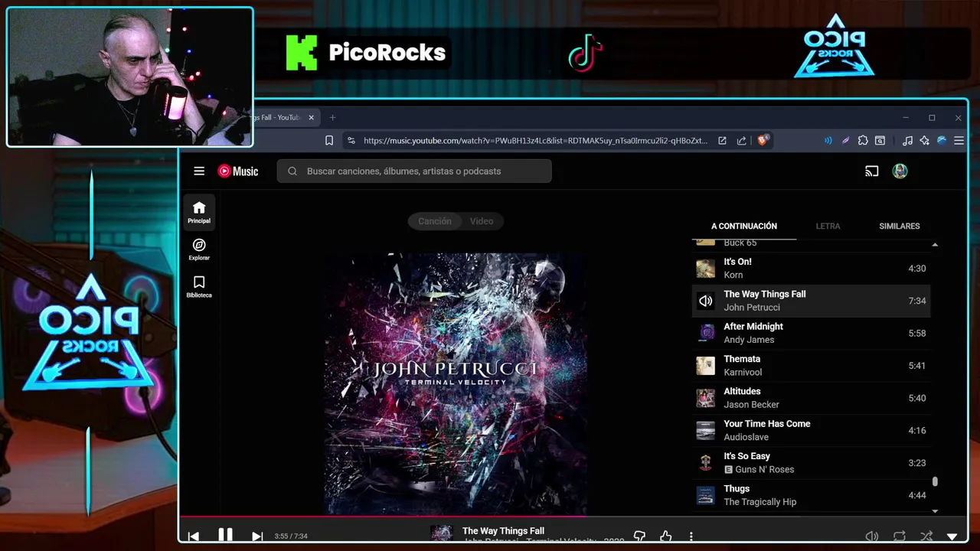This screenshot has height=551, width=980.
Task: Open the VPN globe toolbar icon
Action: pos(942,141)
